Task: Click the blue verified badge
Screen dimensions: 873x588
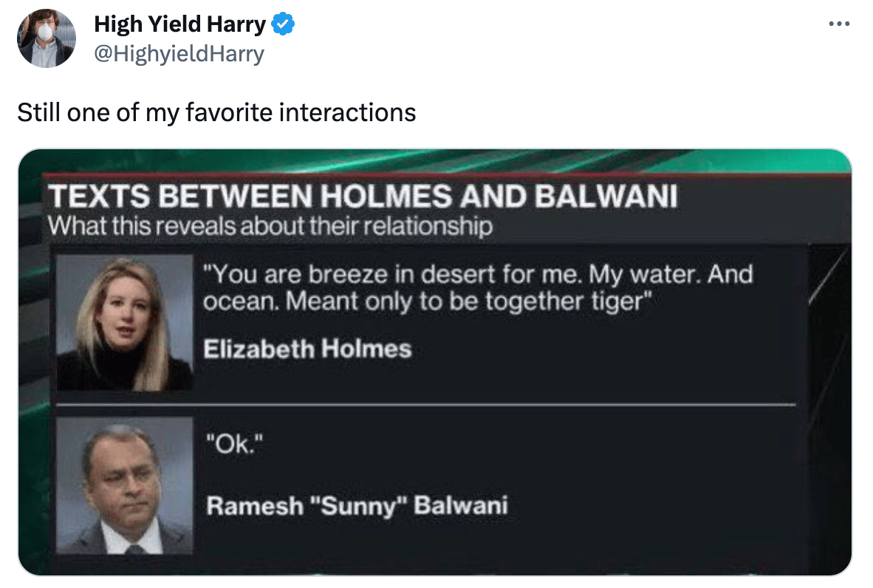Action: 284,24
